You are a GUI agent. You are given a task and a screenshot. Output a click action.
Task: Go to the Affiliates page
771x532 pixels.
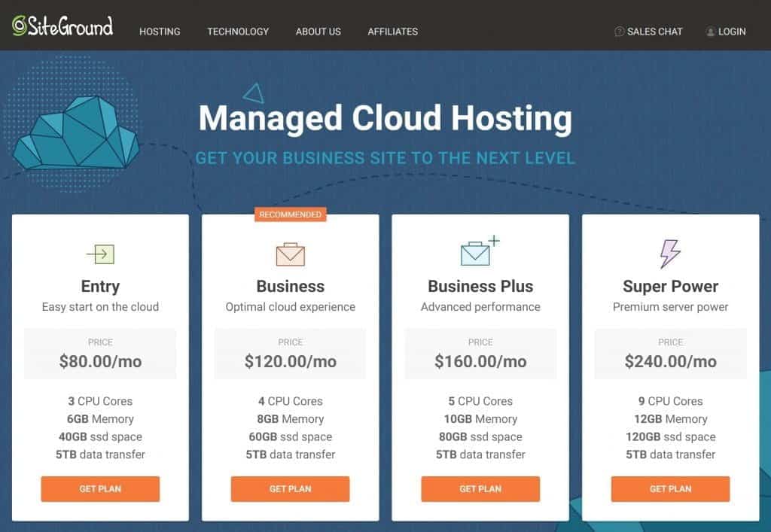pos(393,32)
